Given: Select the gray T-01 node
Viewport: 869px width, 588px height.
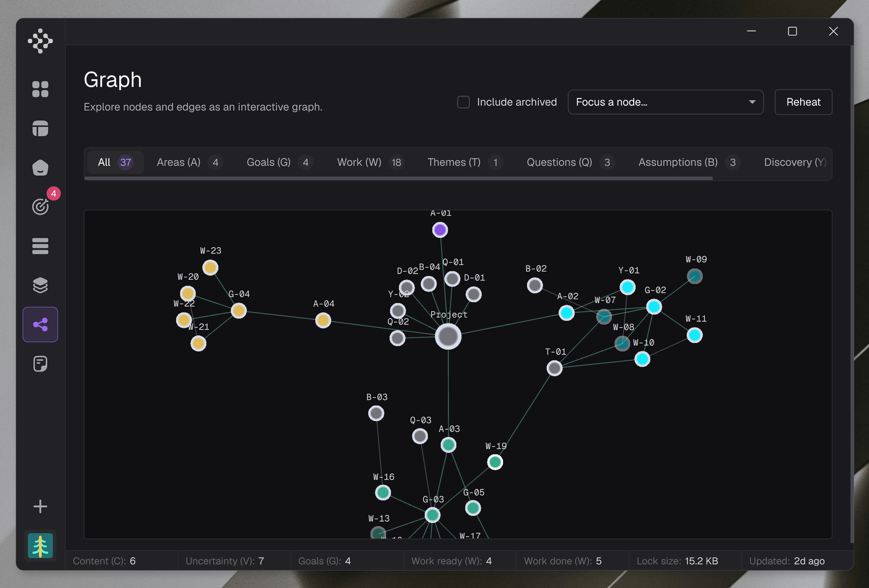Looking at the screenshot, I should click(554, 368).
